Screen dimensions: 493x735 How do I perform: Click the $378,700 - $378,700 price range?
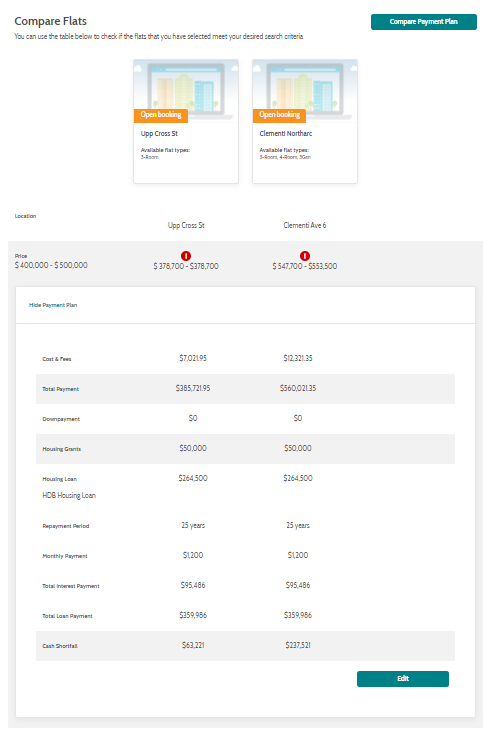tap(186, 266)
